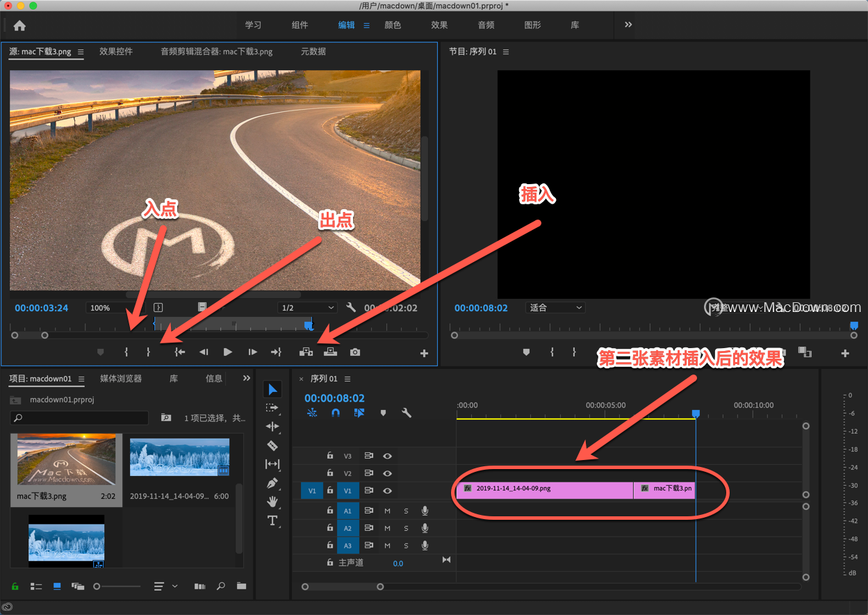
Task: Click the Home icon
Action: point(19,26)
